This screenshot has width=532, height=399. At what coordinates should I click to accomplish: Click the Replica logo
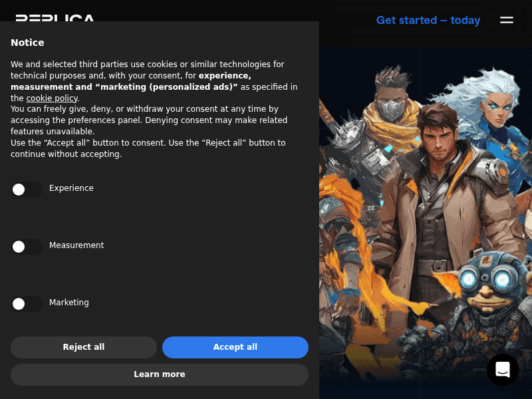pyautogui.click(x=55, y=18)
